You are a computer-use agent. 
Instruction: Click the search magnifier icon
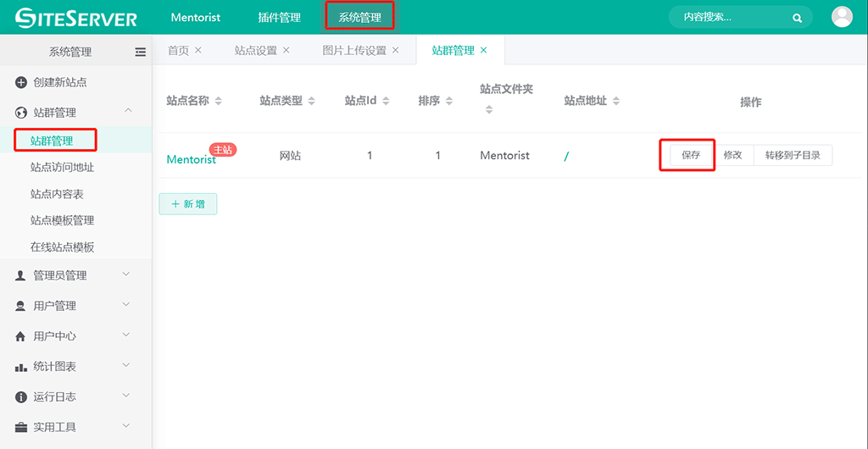(797, 18)
